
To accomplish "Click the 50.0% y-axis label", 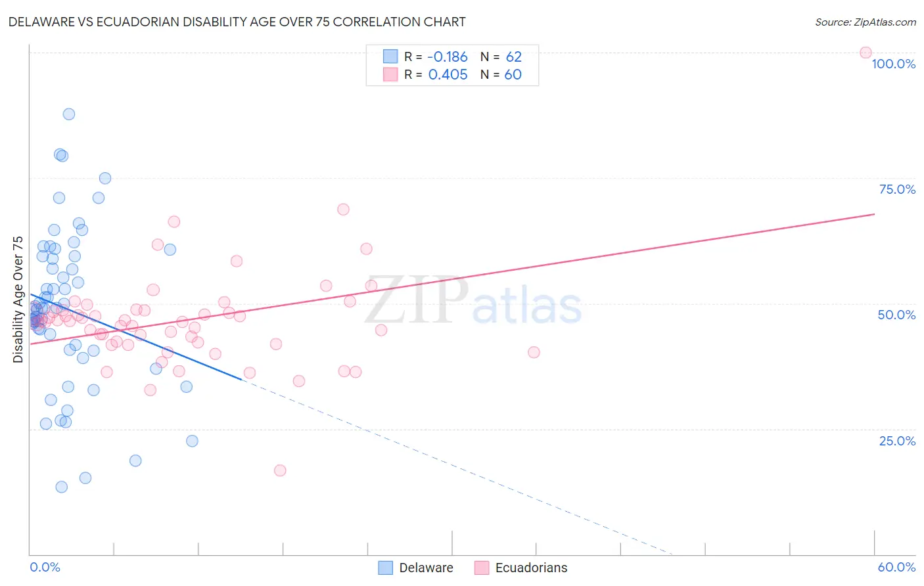I will point(896,315).
